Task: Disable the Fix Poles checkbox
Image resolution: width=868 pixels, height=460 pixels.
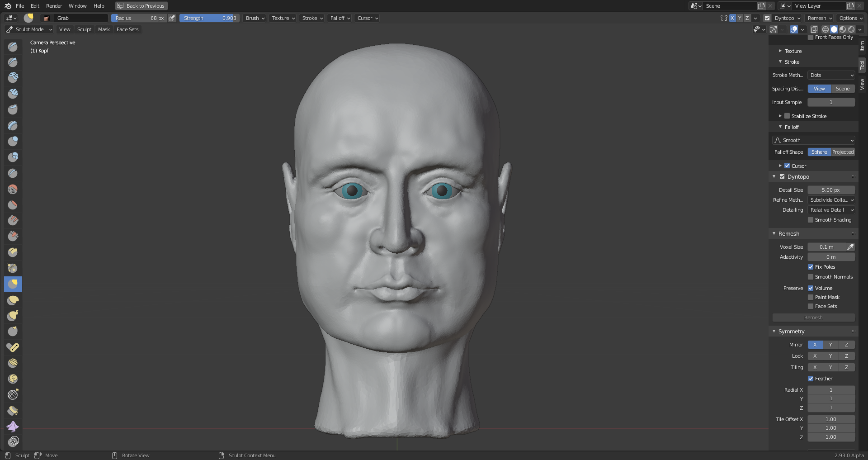Action: (x=811, y=267)
